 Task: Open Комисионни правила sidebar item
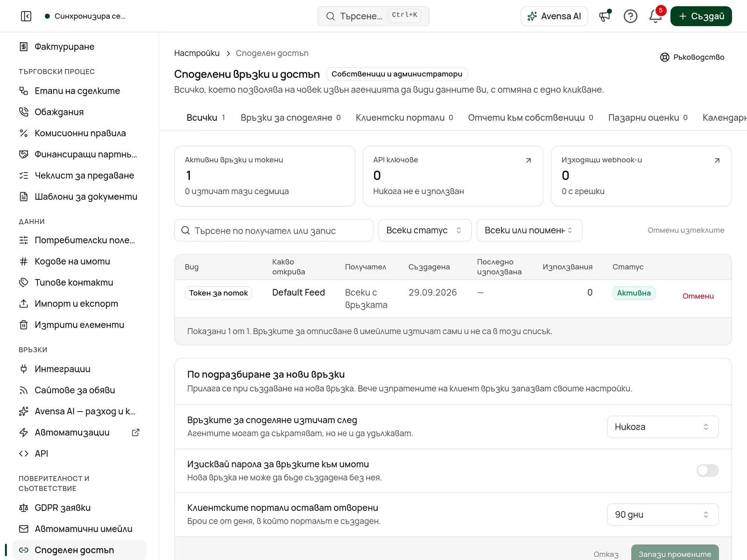(x=79, y=133)
